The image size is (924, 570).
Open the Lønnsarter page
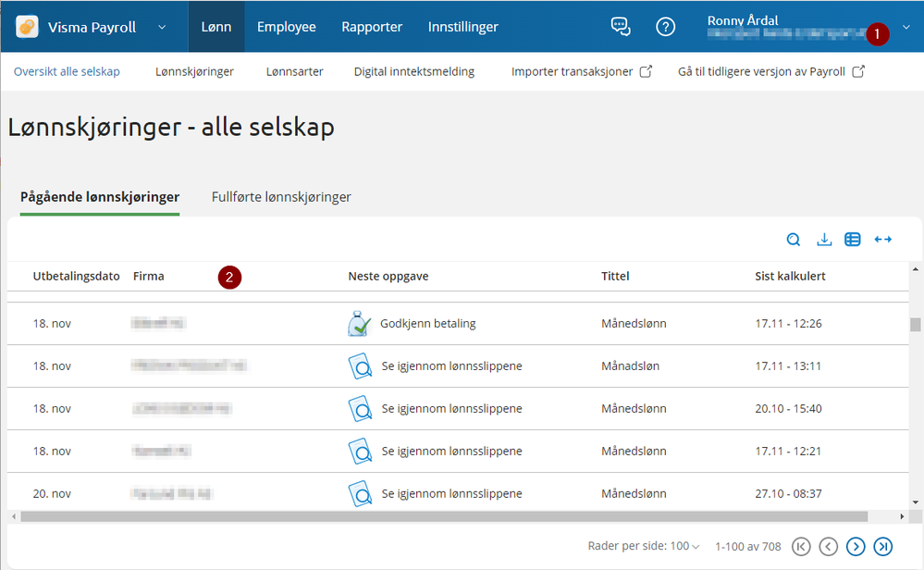tap(295, 71)
